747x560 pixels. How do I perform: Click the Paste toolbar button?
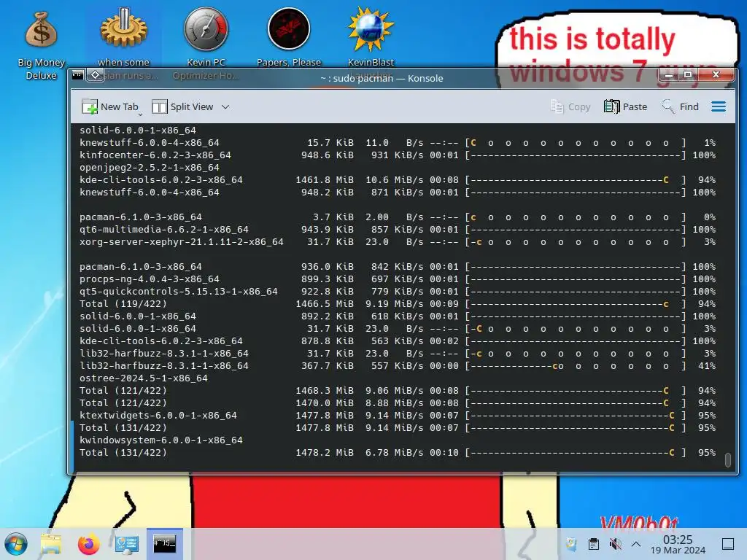tap(625, 106)
